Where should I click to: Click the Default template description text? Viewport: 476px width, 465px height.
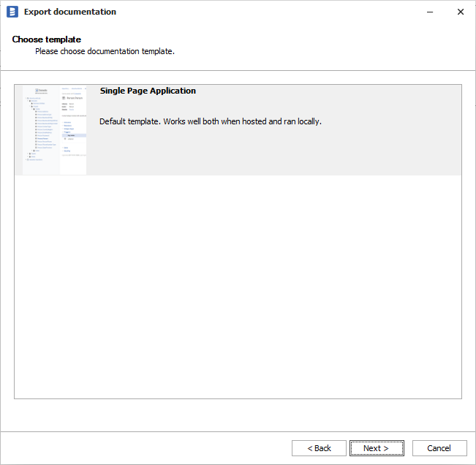211,121
